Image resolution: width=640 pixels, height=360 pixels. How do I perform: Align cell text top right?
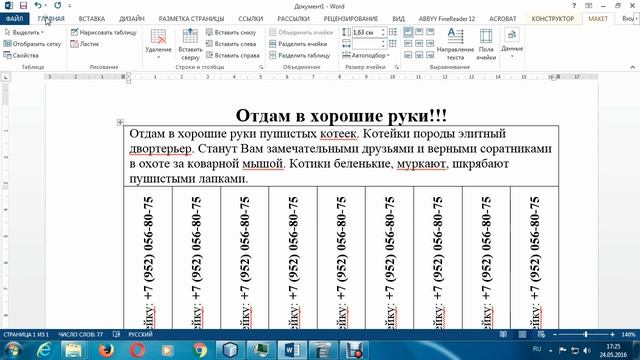(430, 32)
